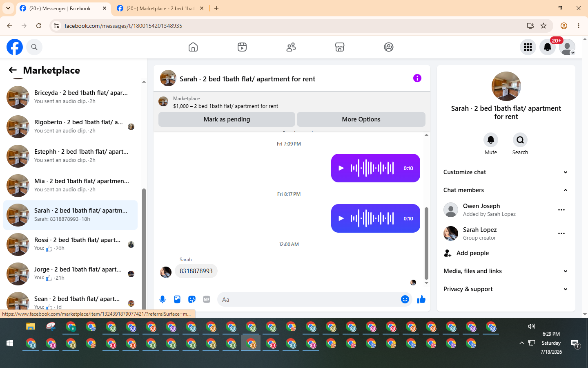Close the Messenger | Facebook tab

coord(105,8)
